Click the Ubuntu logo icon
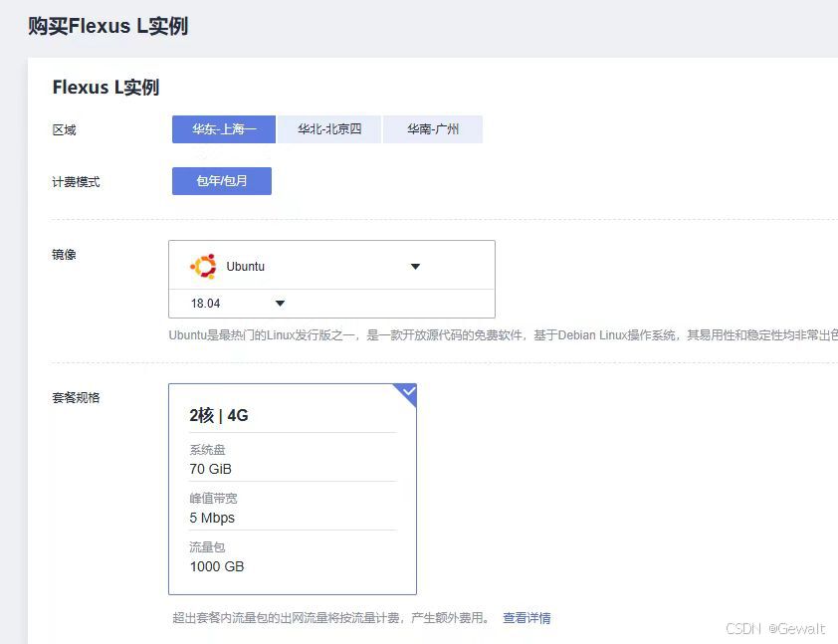 [204, 266]
